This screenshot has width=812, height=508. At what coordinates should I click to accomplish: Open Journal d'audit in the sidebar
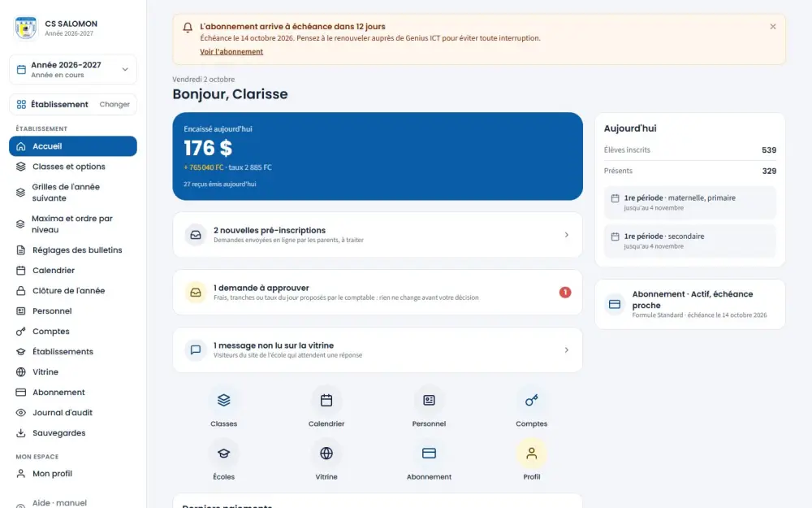click(73, 413)
